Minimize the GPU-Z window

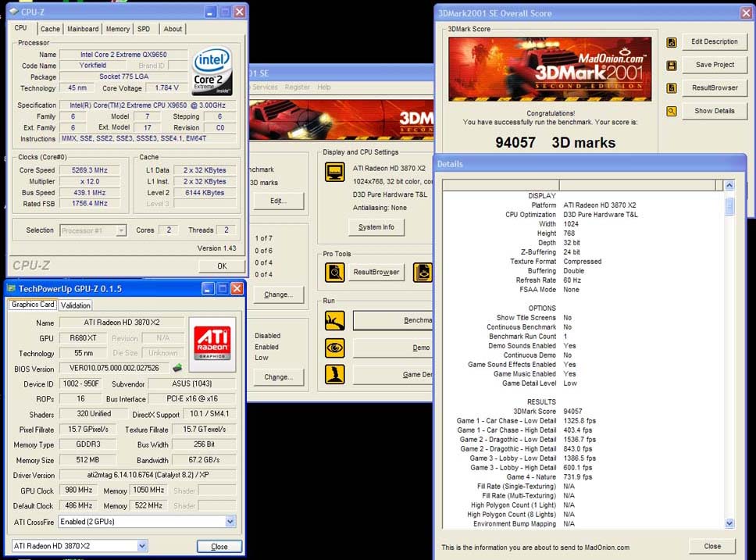click(207, 289)
